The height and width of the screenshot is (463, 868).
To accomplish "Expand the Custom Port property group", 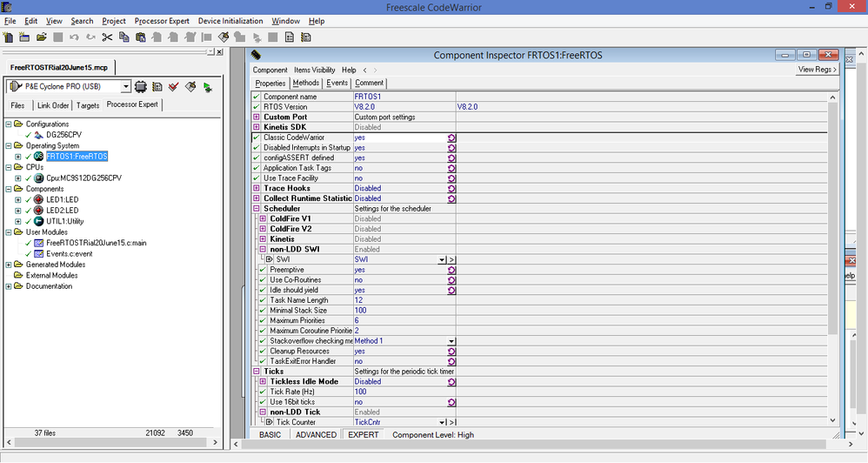I will tap(257, 117).
